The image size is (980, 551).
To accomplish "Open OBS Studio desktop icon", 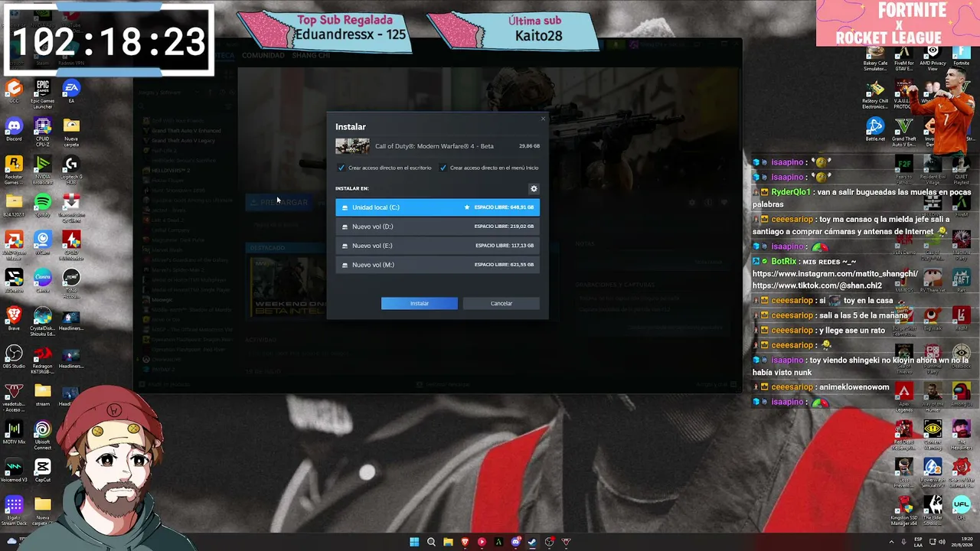I will point(14,357).
